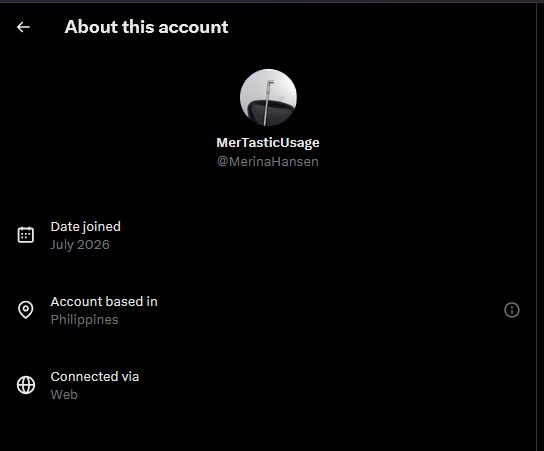Screen dimensions: 544x451
Task: Go back using the left arrow
Action: coord(23,27)
